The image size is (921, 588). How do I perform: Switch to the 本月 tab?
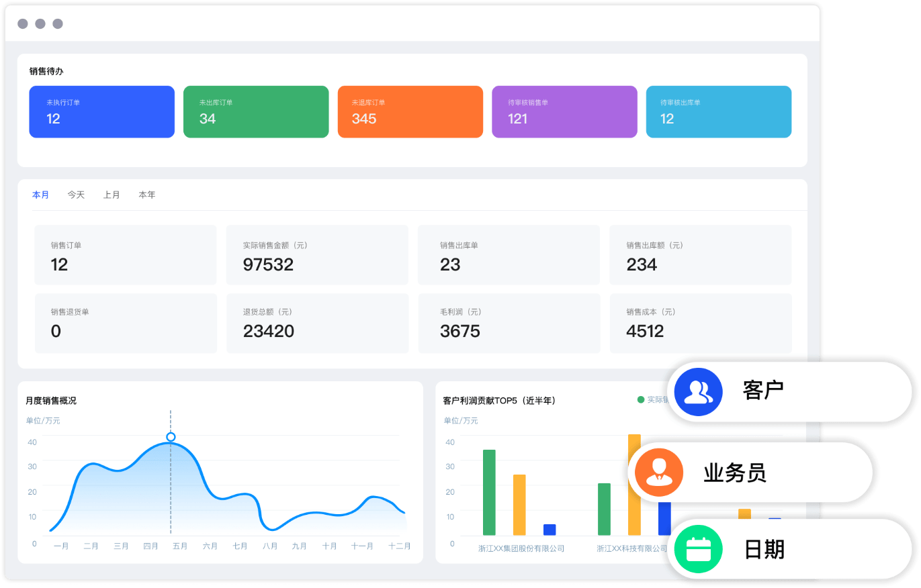click(x=40, y=195)
